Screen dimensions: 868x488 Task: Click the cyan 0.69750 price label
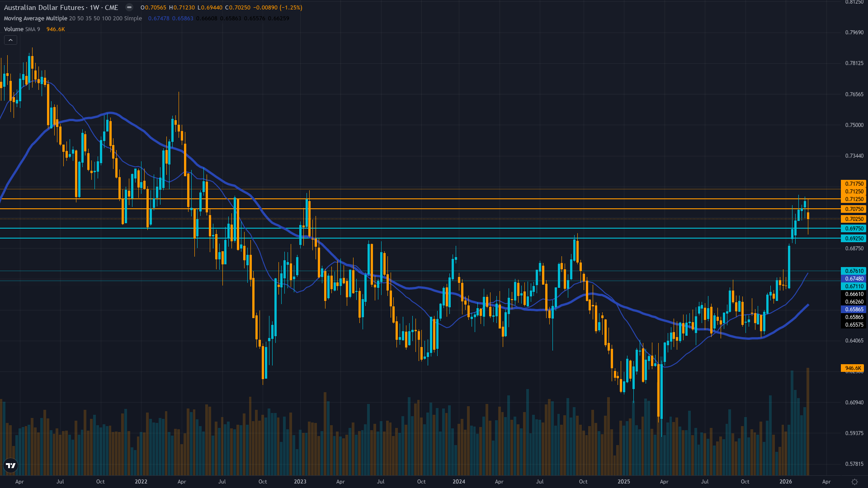coord(853,229)
